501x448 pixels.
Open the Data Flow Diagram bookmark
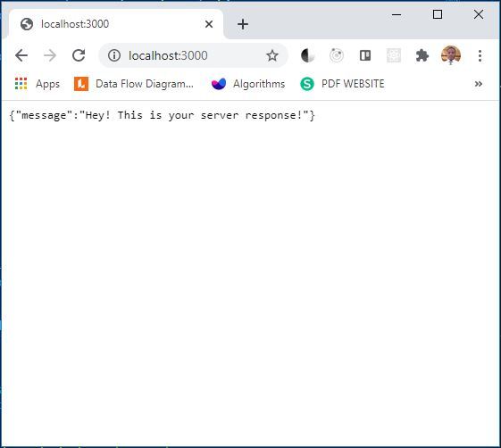[x=134, y=84]
